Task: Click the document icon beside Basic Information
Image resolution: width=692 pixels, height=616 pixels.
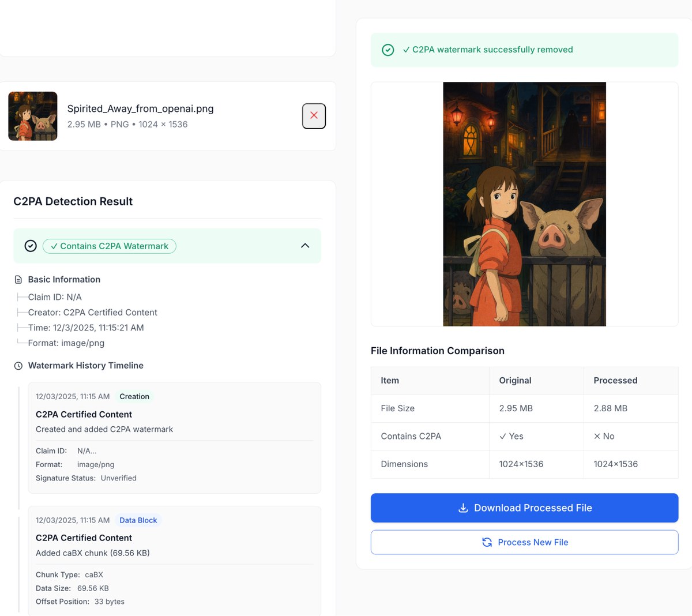Action: [18, 280]
